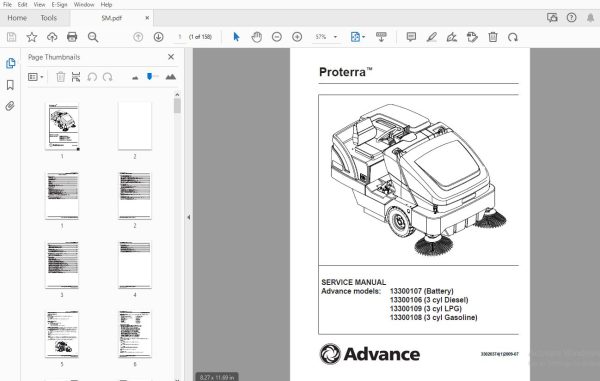Activate the Hand pan tool
600x381 pixels.
pyautogui.click(x=256, y=37)
